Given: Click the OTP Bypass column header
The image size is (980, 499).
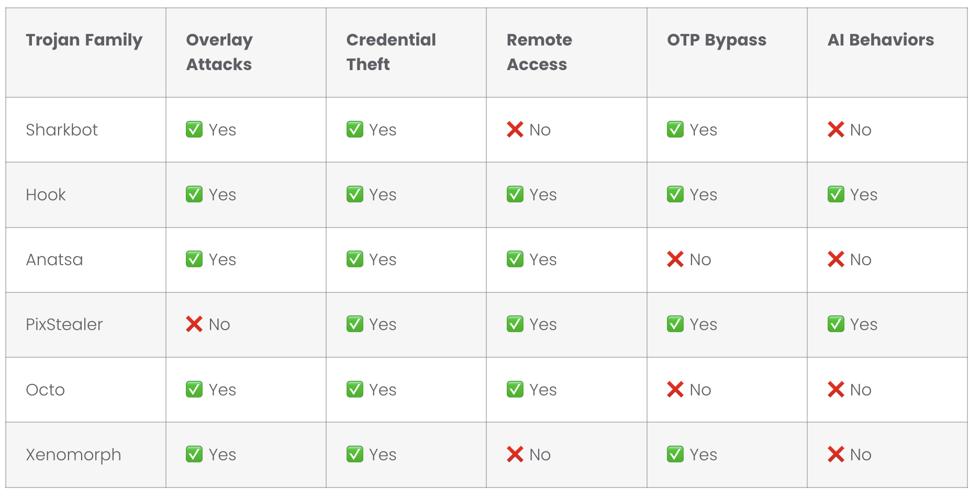Looking at the screenshot, I should tap(717, 40).
